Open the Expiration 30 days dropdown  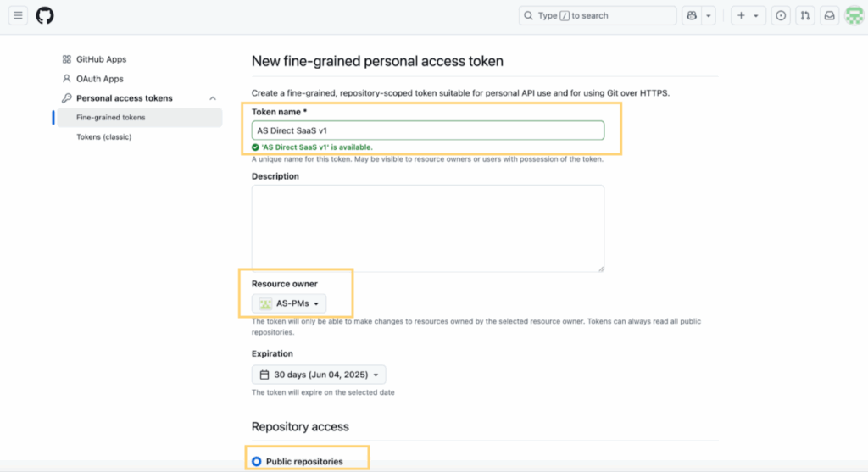point(319,375)
